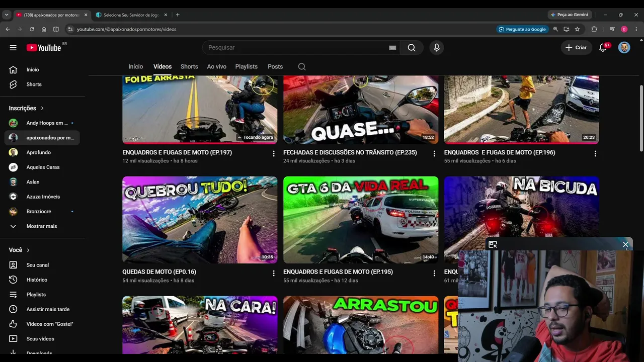This screenshot has height=362, width=644.
Task: Search within the channel using magnifier
Action: point(301,67)
